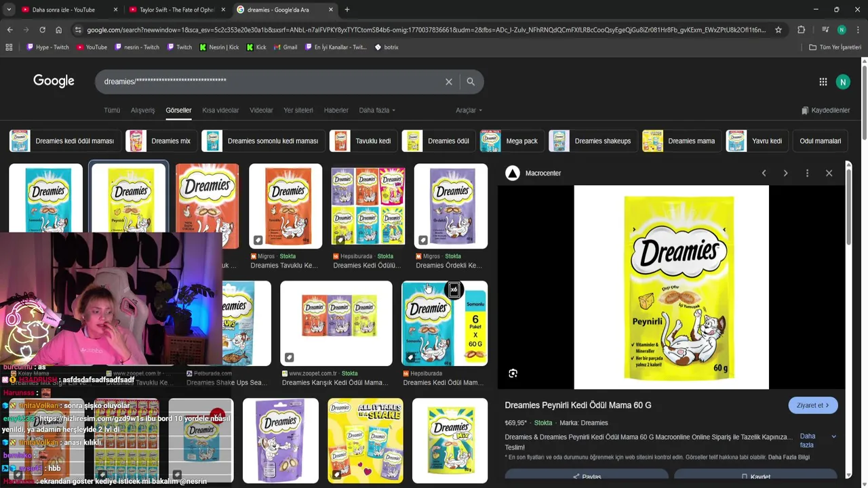The height and width of the screenshot is (488, 868).
Task: Open the botrix bookmark
Action: pos(387,47)
